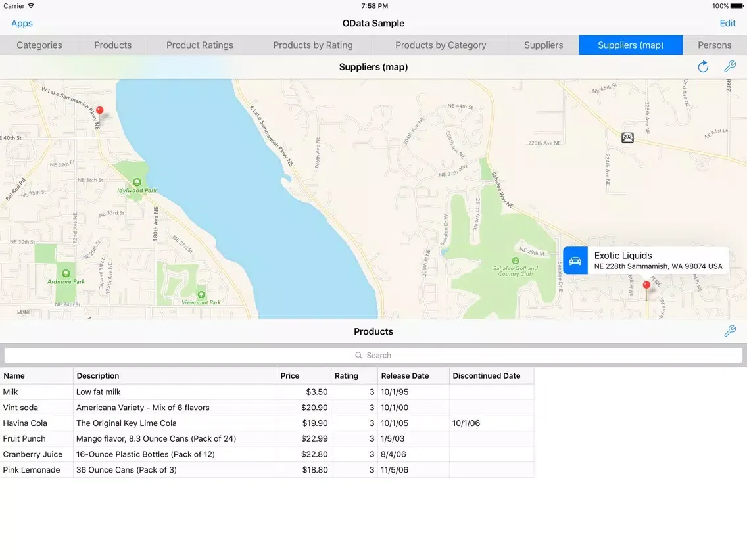Viewport: 747px width, 560px height.
Task: Click the $22.99 price cell
Action: [x=304, y=438]
